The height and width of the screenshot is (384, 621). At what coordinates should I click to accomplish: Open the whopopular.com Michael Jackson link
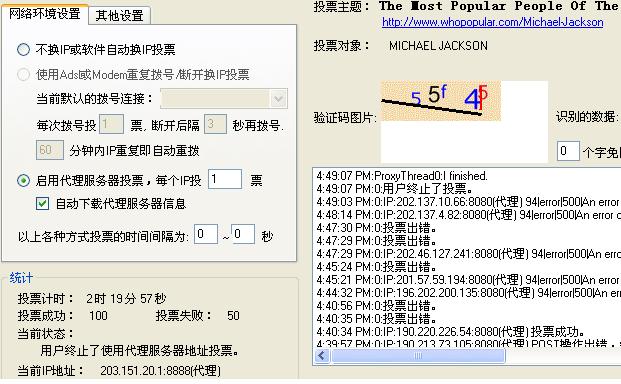[492, 22]
